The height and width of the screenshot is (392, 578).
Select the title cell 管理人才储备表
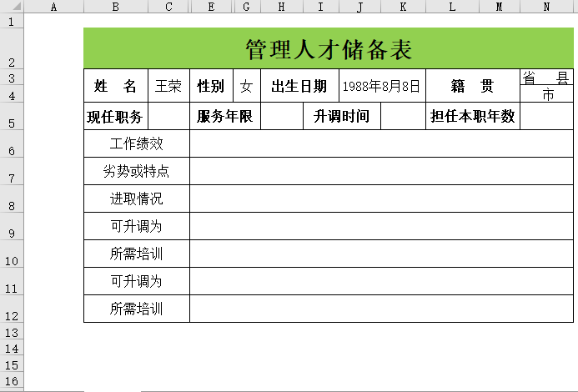329,49
